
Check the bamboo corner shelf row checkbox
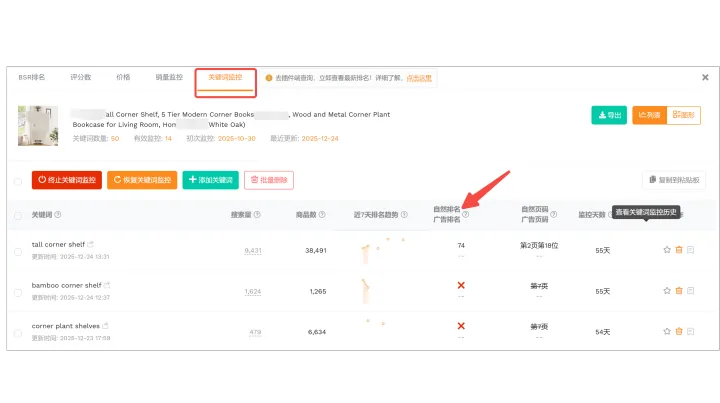tap(18, 293)
